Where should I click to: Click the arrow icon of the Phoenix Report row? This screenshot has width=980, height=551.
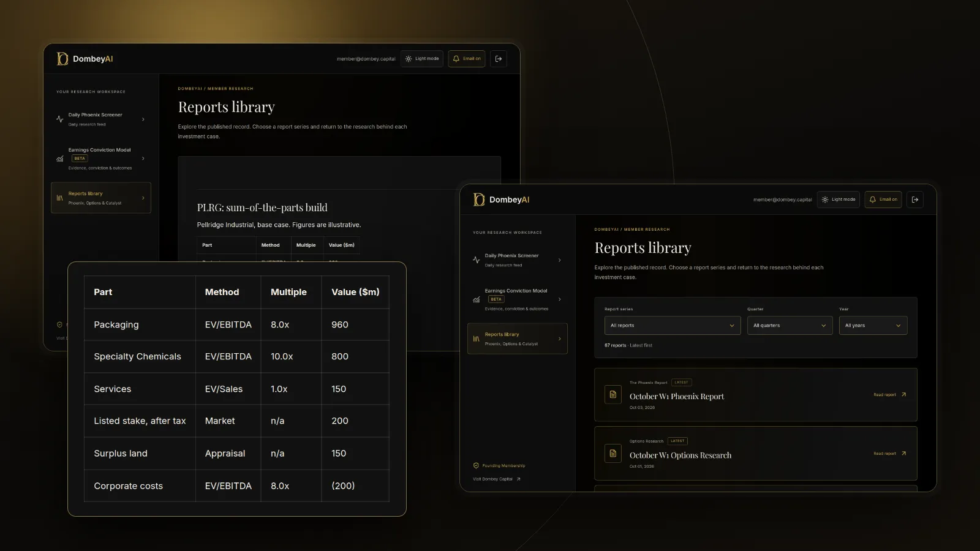(903, 395)
